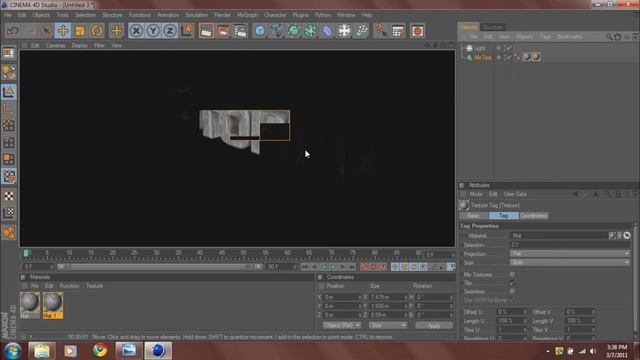Open Chrome from the Windows taskbar
Image resolution: width=640 pixels, height=360 pixels.
point(100,350)
